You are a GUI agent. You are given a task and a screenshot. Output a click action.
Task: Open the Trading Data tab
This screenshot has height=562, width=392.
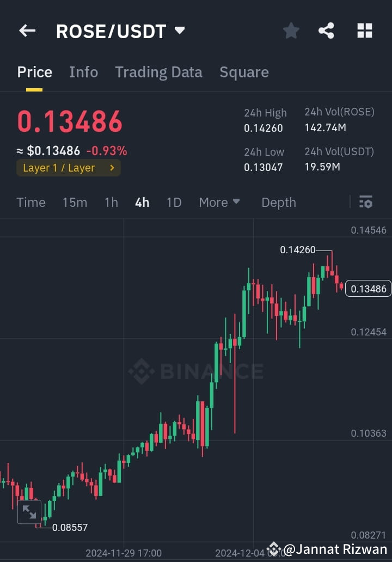coord(158,72)
